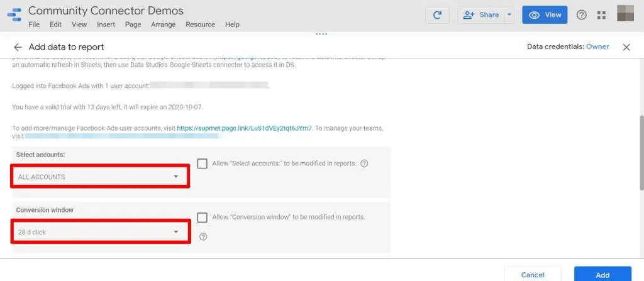The image size is (644, 281).
Task: Enable Allow Select accounts to be modified
Action: point(202,163)
